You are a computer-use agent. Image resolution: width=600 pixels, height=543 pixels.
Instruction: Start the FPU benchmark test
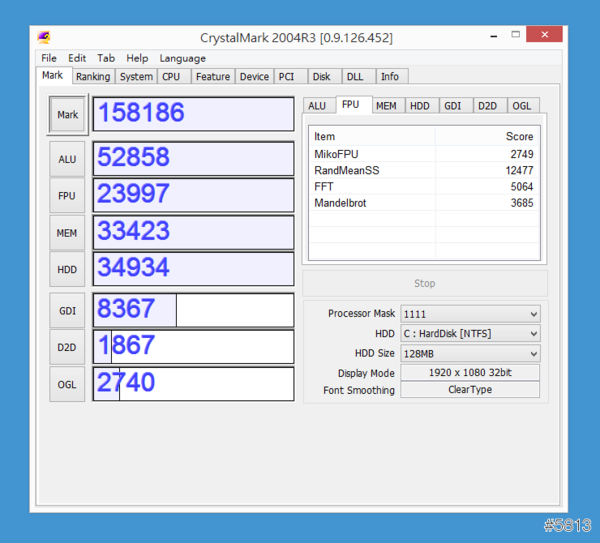click(67, 196)
